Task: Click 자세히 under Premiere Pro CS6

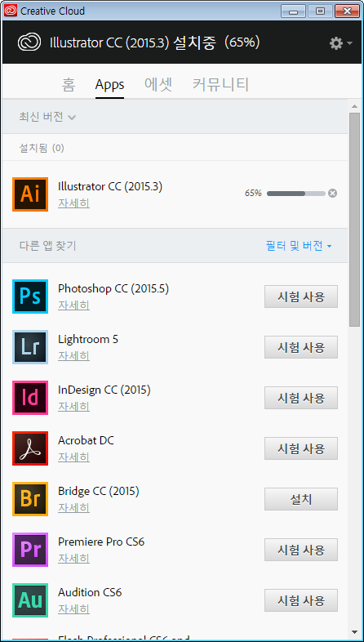Action: point(73,559)
